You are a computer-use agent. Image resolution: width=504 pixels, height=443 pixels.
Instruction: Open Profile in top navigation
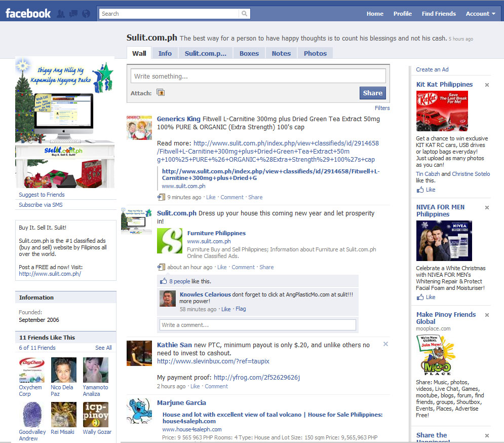(x=402, y=14)
